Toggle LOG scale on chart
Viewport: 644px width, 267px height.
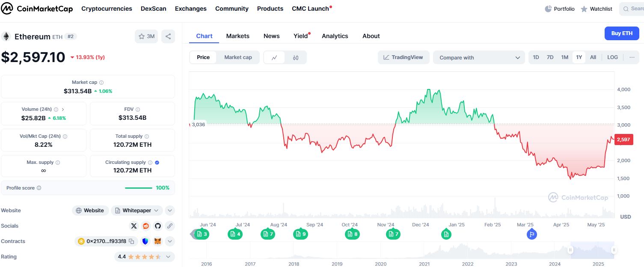click(612, 57)
